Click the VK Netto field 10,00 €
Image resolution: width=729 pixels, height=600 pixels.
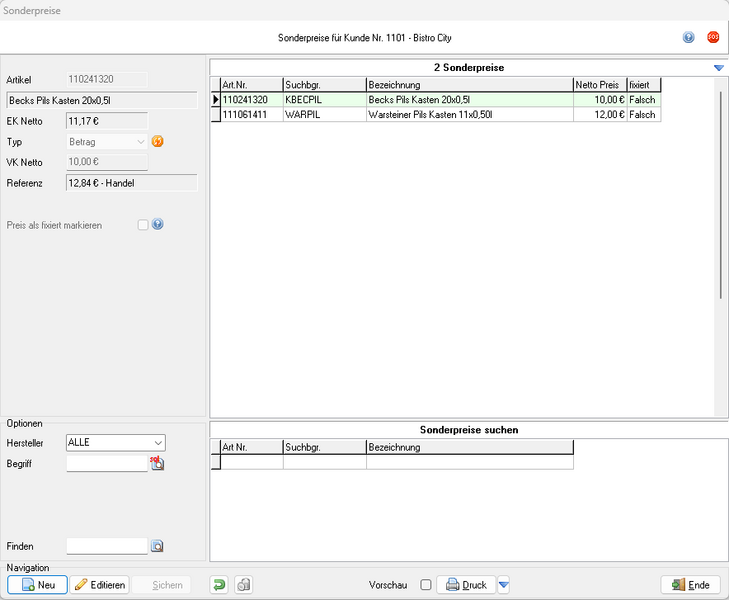(107, 162)
